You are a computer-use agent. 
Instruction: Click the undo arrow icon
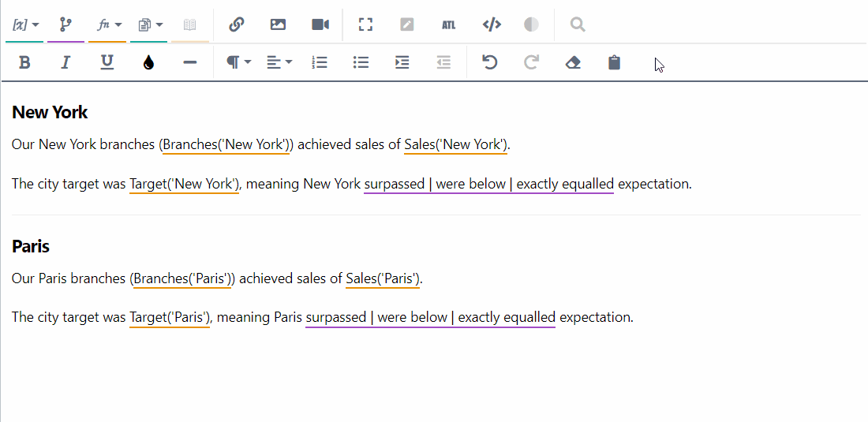(x=490, y=62)
